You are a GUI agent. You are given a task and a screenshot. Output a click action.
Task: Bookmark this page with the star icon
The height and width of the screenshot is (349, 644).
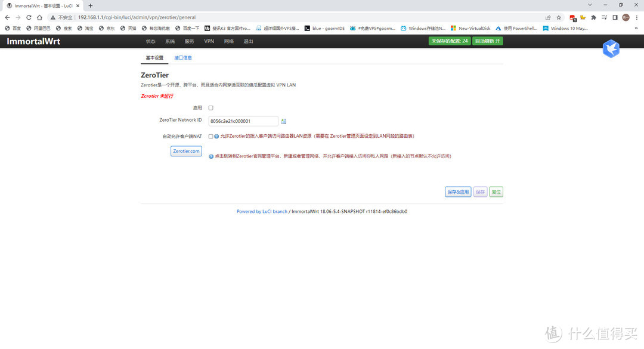coord(559,17)
